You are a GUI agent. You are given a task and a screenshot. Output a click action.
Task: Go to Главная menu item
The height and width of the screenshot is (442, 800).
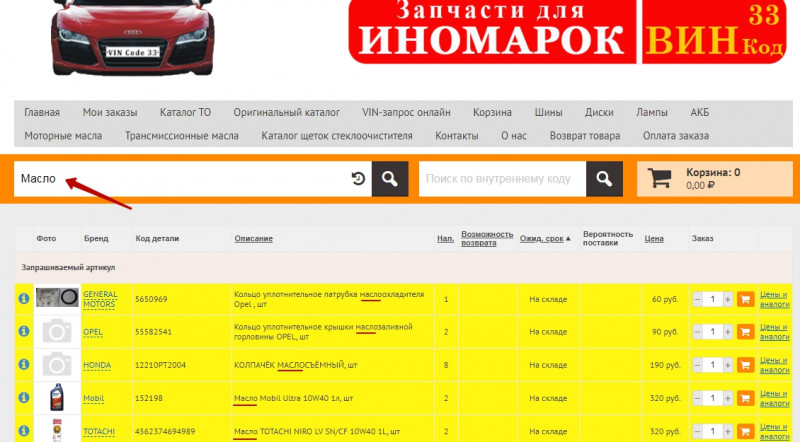click(42, 112)
